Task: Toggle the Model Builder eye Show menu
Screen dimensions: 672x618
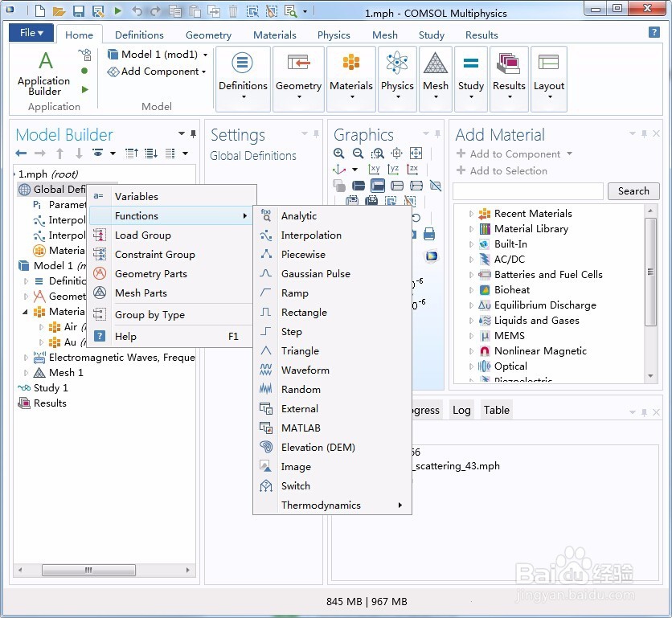Action: click(98, 153)
